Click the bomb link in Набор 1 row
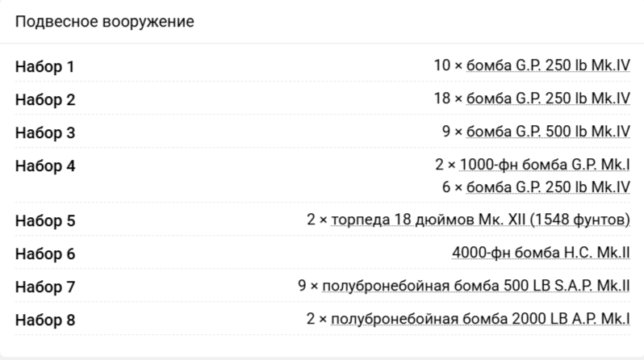The height and width of the screenshot is (360, 644). pyautogui.click(x=543, y=66)
